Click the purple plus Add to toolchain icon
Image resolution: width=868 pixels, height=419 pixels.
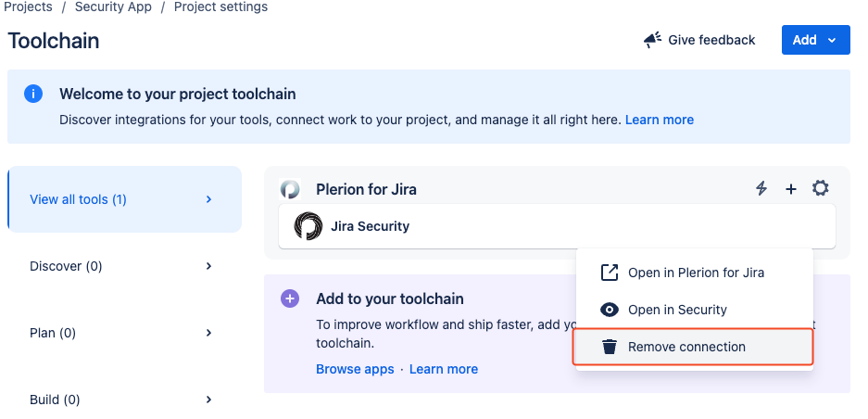click(290, 298)
